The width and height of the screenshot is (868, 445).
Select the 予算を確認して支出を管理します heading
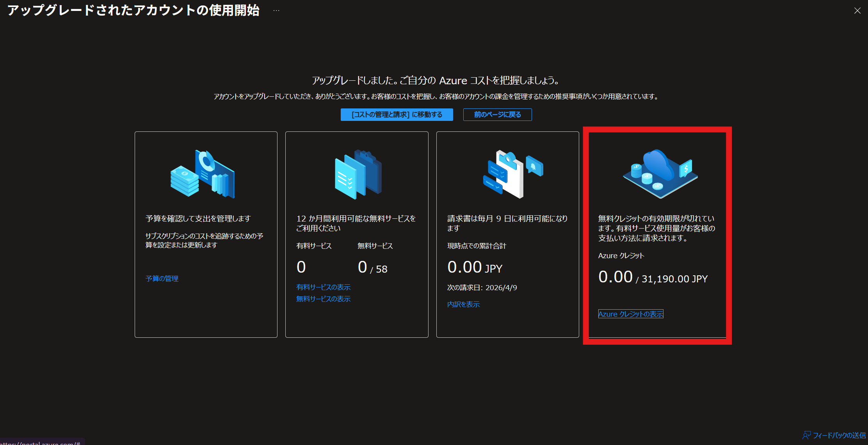tap(198, 218)
